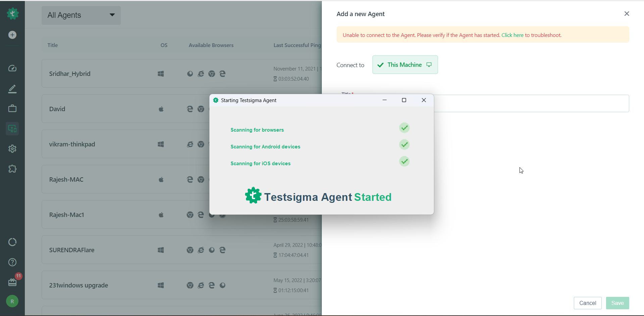Viewport: 644px width, 316px height.
Task: Select the David agent name
Action: (x=57, y=109)
